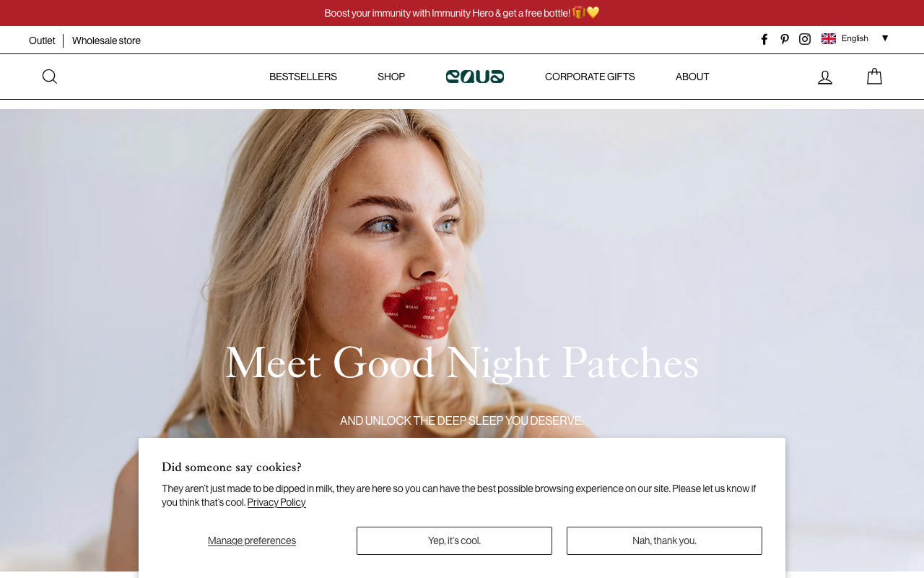Open Manage preferences for cookies
924x578 pixels.
pos(252,540)
